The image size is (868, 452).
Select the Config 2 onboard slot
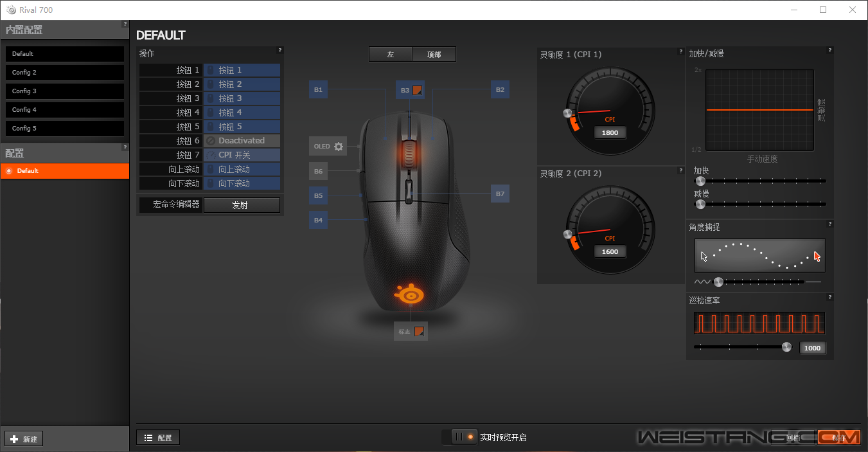[x=65, y=73]
